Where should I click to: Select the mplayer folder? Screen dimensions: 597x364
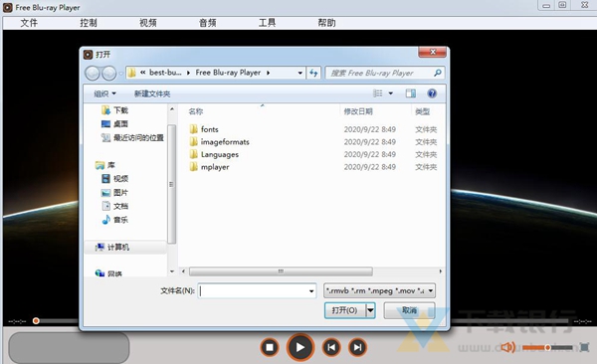(209, 167)
